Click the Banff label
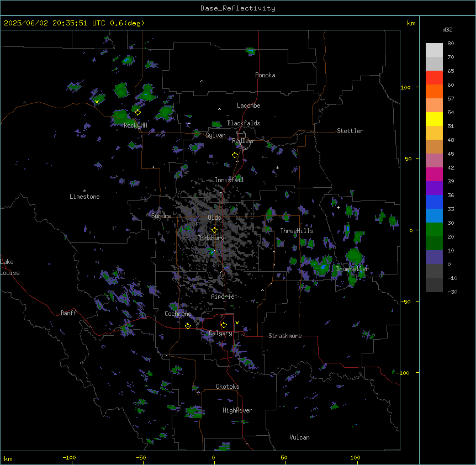 68,313
